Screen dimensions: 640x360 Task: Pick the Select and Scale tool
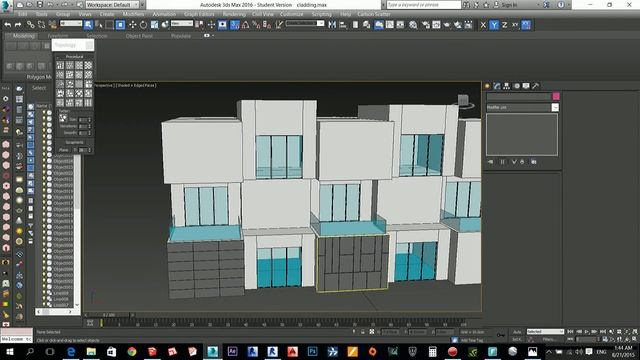pyautogui.click(x=154, y=25)
